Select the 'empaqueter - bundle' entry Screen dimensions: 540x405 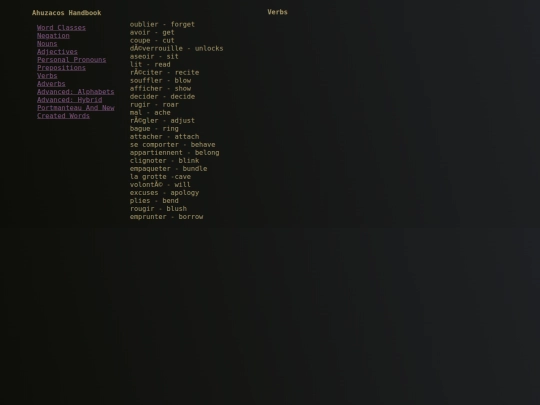tap(168, 168)
